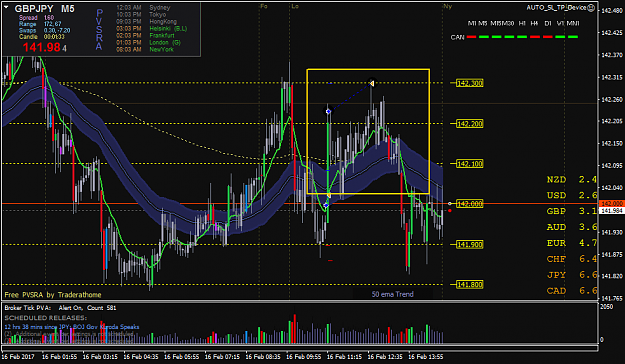Click the H1 timeframe header in trend panel
The height and width of the screenshot is (364, 625).
click(522, 24)
